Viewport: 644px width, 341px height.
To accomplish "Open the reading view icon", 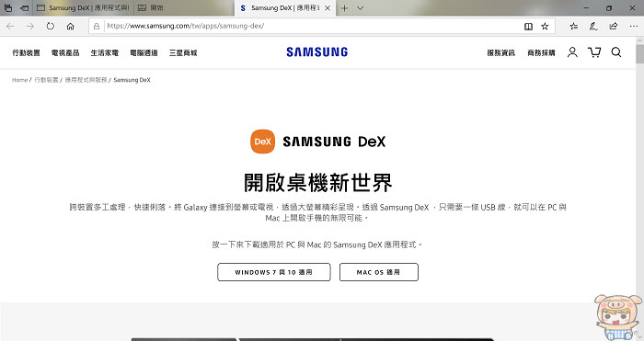I will pos(529,27).
